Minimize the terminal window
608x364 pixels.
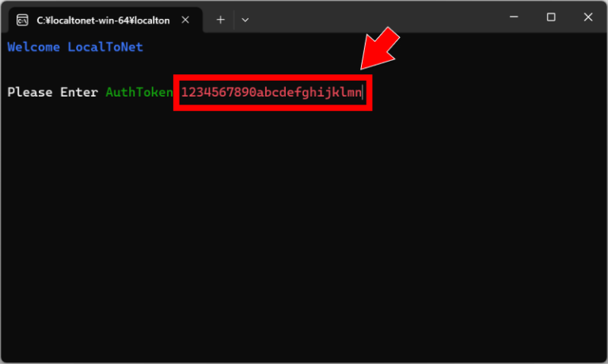[x=513, y=17]
